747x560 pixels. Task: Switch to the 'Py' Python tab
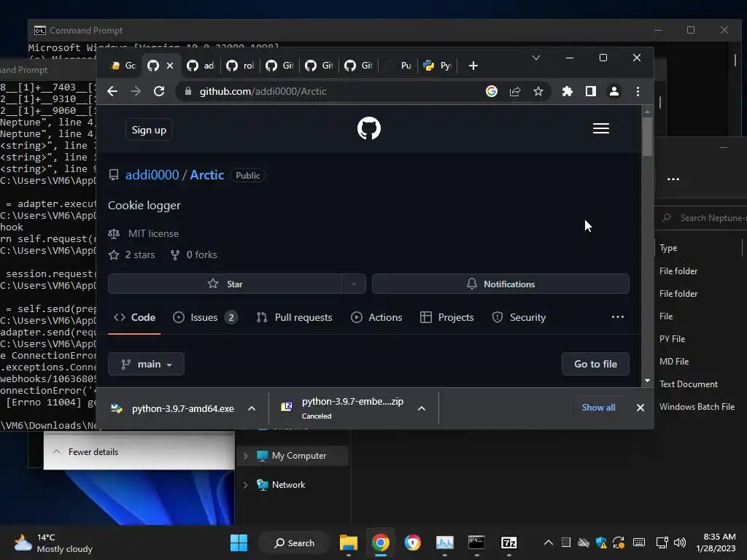point(437,66)
